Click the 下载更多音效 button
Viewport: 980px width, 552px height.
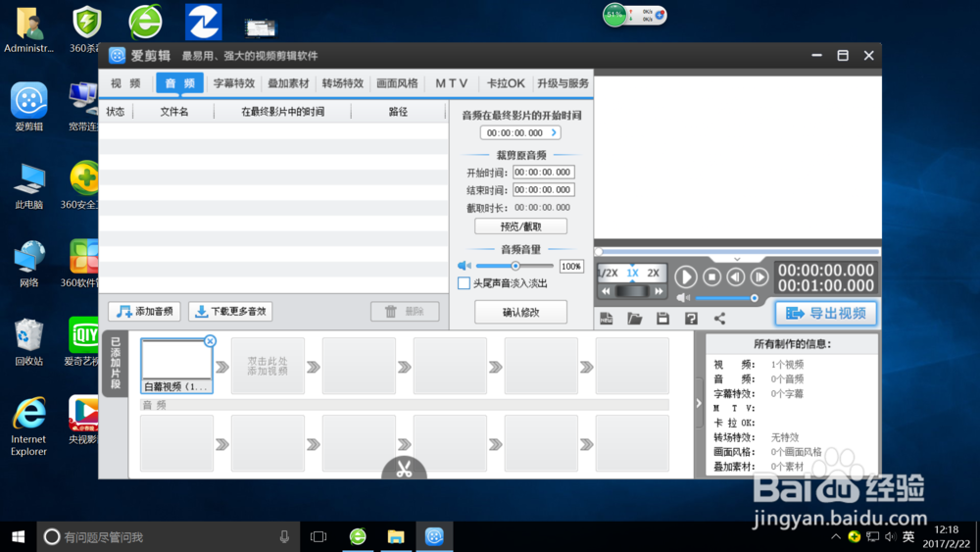(x=230, y=312)
